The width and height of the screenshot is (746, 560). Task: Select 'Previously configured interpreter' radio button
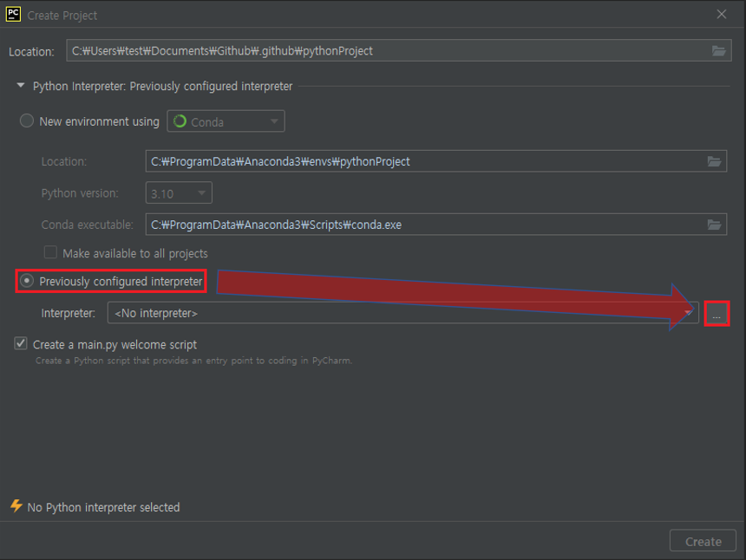27,281
